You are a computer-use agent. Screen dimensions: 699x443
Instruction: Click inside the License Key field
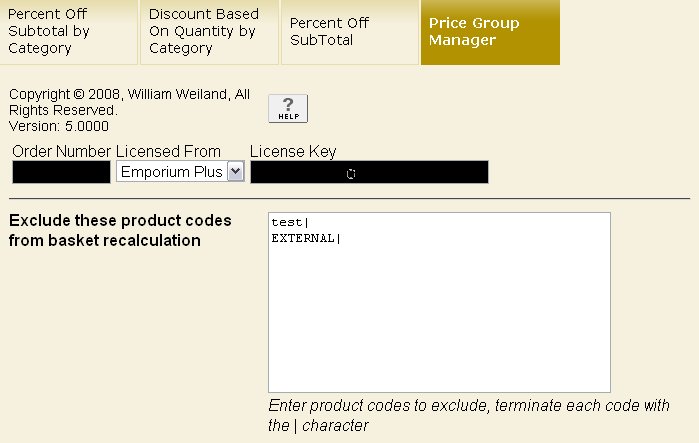click(x=369, y=172)
